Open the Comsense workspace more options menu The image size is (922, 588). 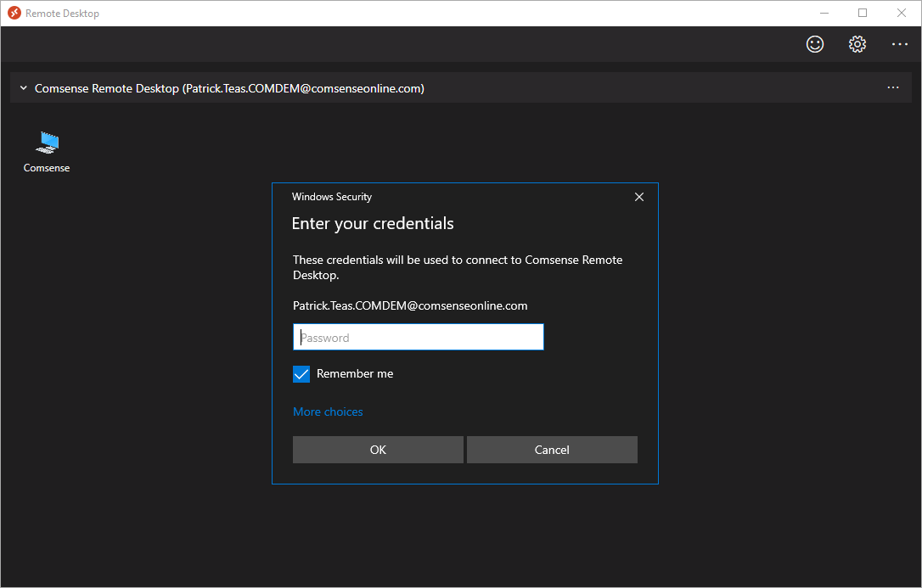(893, 87)
